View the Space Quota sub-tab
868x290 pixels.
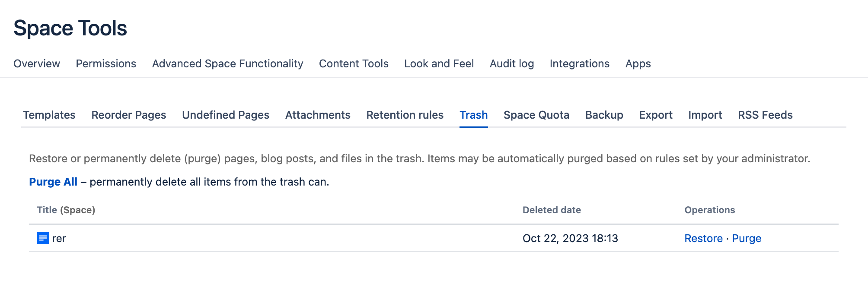click(x=536, y=115)
